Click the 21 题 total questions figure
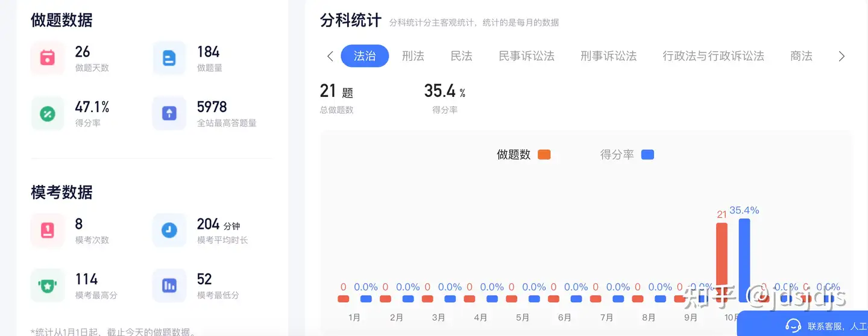Image resolution: width=868 pixels, height=336 pixels. (x=336, y=91)
